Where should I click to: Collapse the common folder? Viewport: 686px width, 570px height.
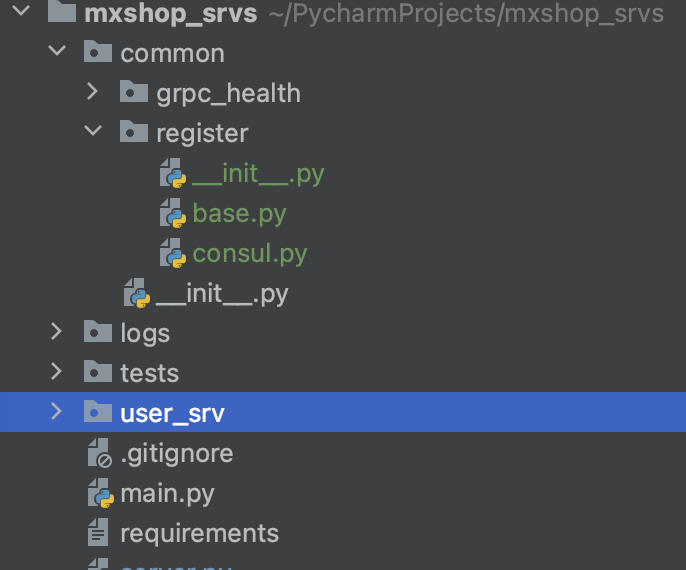click(x=56, y=53)
